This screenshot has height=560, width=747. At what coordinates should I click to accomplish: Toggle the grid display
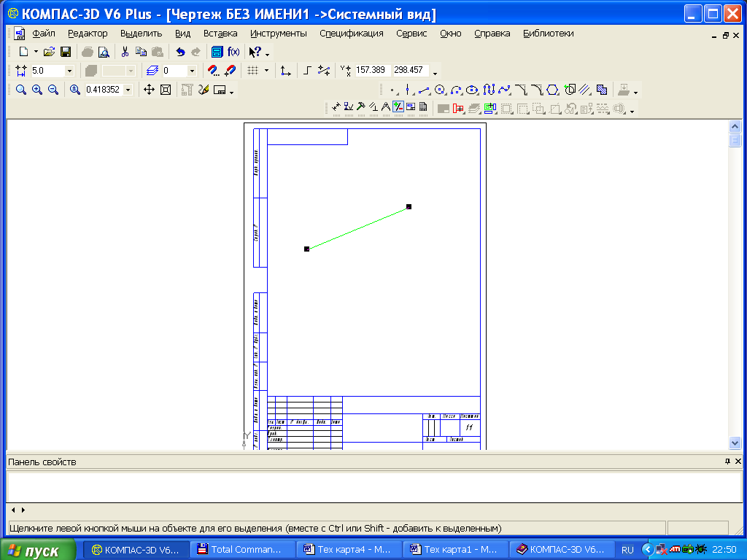point(252,71)
